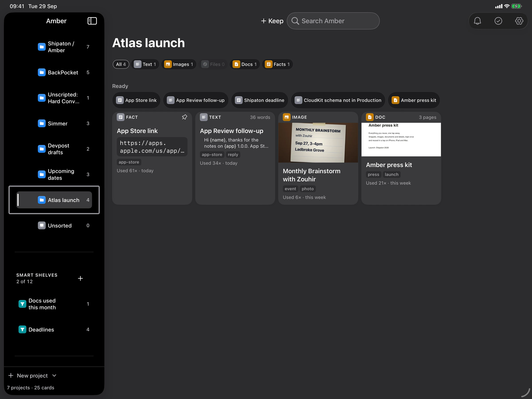Open Docs used this month shelf

click(x=54, y=304)
